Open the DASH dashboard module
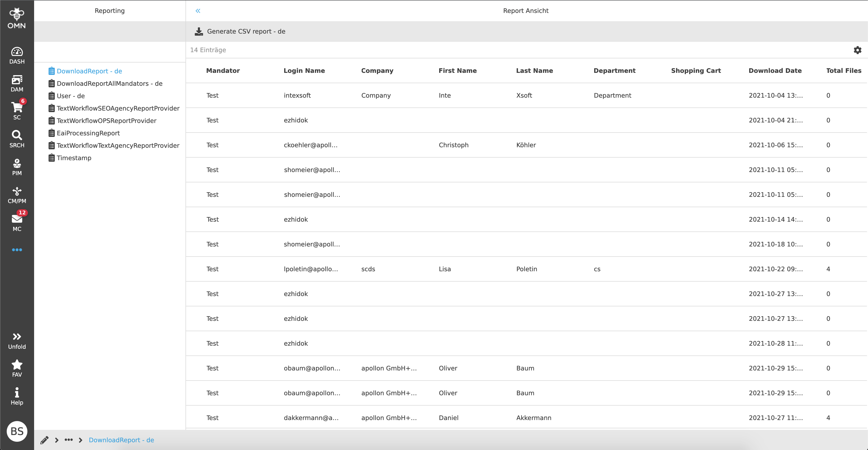 (17, 55)
